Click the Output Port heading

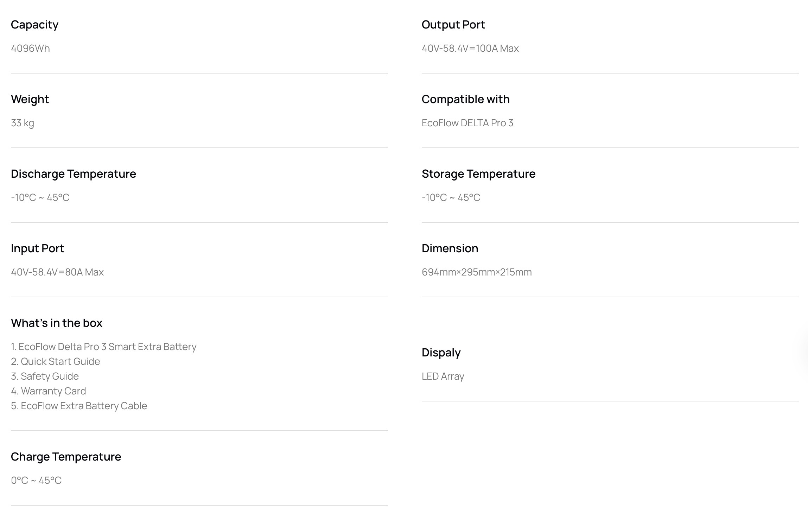click(453, 25)
